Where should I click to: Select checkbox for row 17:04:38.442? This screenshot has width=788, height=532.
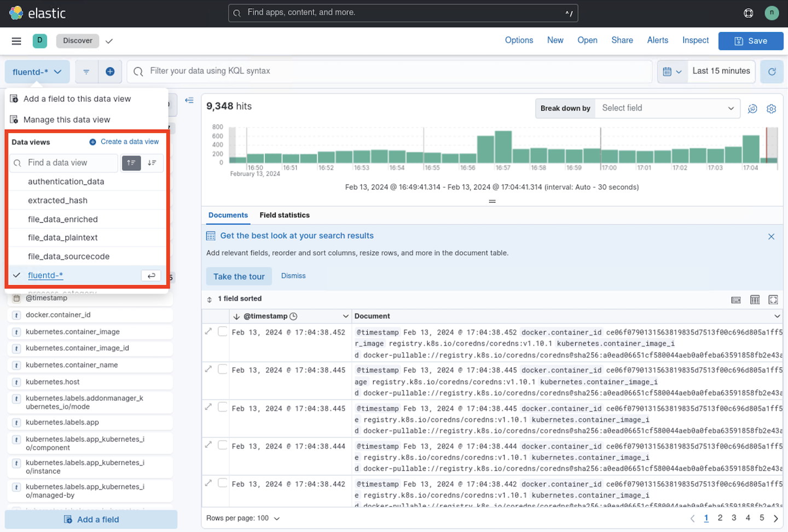click(x=223, y=483)
